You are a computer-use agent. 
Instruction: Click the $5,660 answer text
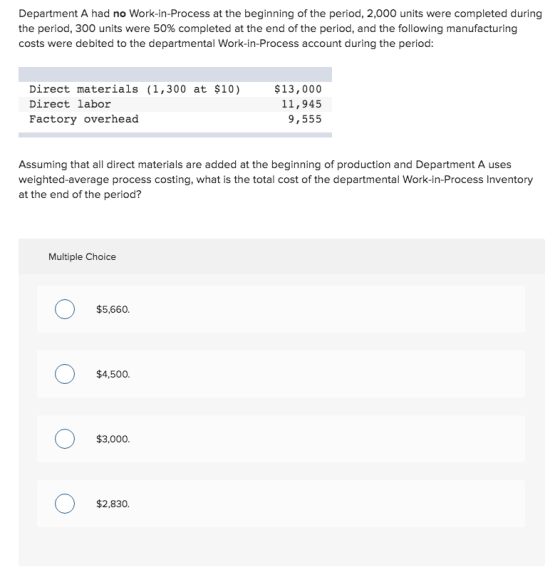pos(113,310)
